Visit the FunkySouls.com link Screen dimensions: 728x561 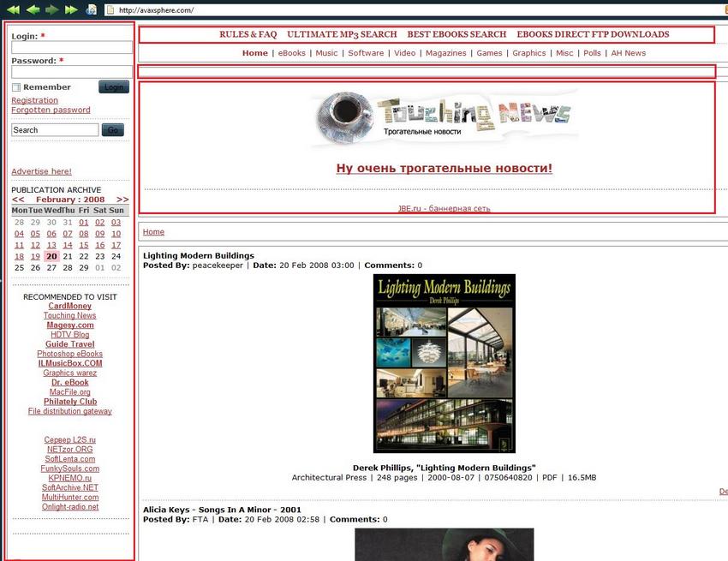pos(69,468)
